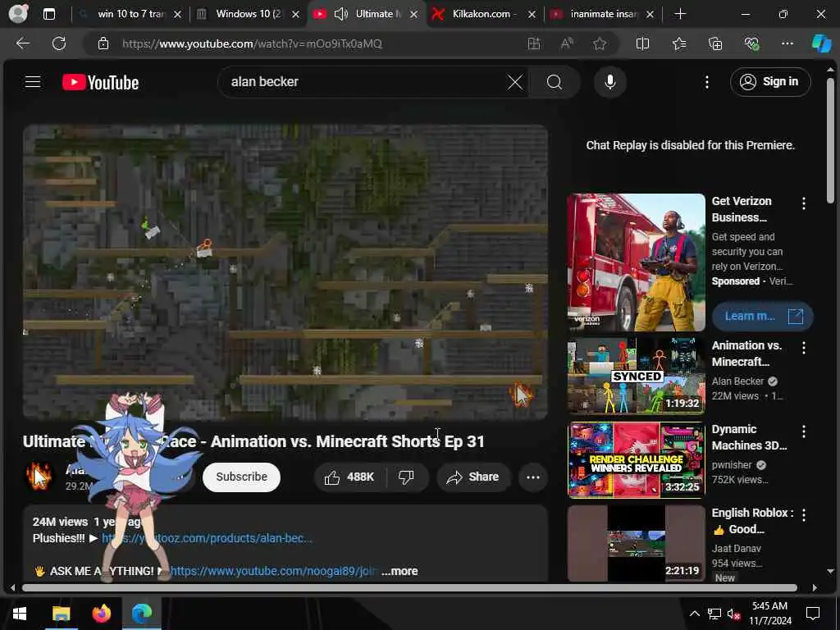The width and height of the screenshot is (840, 630).
Task: Open the notification center icon
Action: click(x=813, y=614)
